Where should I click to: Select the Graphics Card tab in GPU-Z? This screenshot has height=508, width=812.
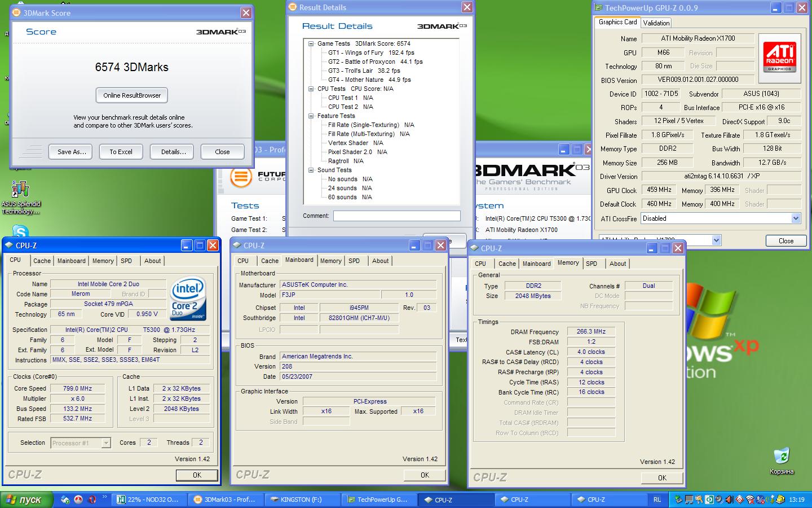(617, 22)
